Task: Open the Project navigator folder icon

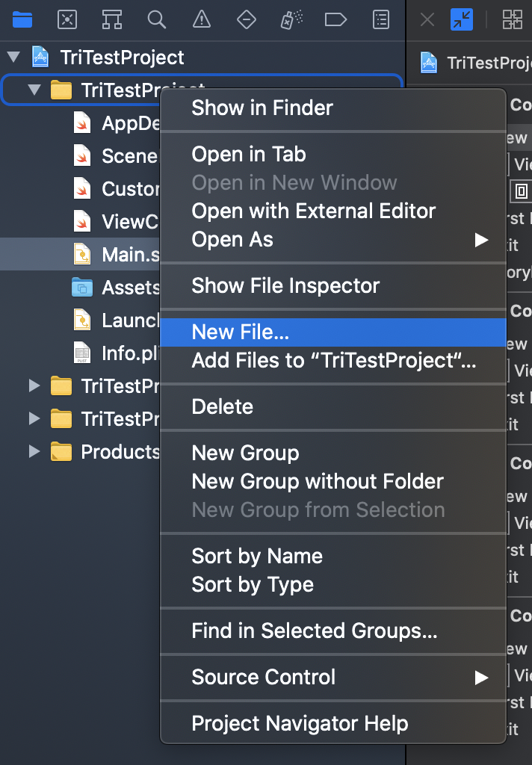Action: 22,19
